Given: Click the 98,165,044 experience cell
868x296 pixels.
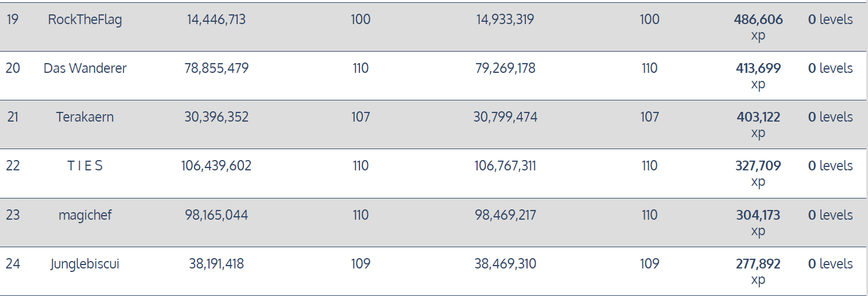Looking at the screenshot, I should coord(216,215).
